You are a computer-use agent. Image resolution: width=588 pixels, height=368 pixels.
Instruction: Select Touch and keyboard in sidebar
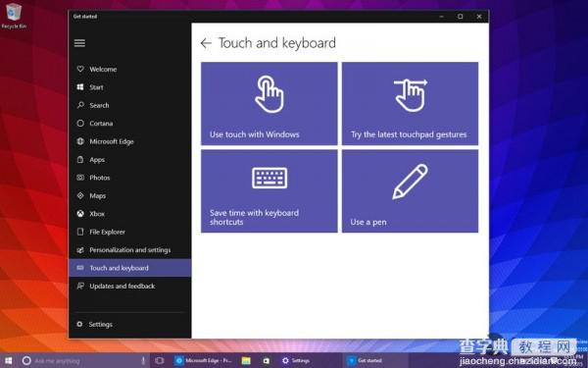tap(130, 268)
